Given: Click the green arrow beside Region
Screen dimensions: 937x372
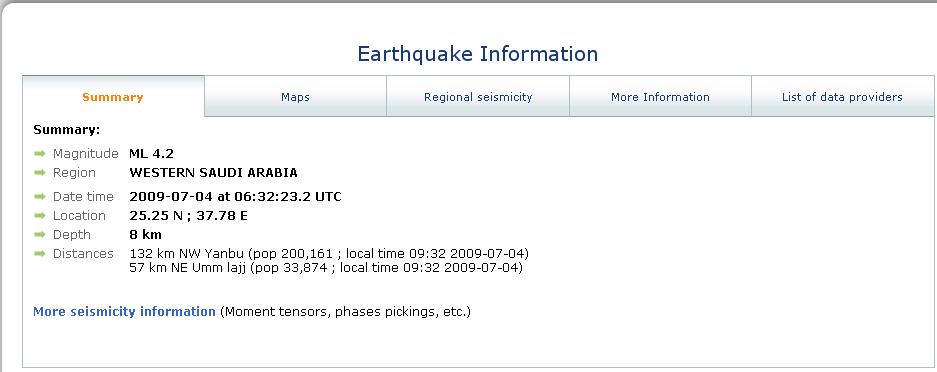Looking at the screenshot, I should (40, 173).
